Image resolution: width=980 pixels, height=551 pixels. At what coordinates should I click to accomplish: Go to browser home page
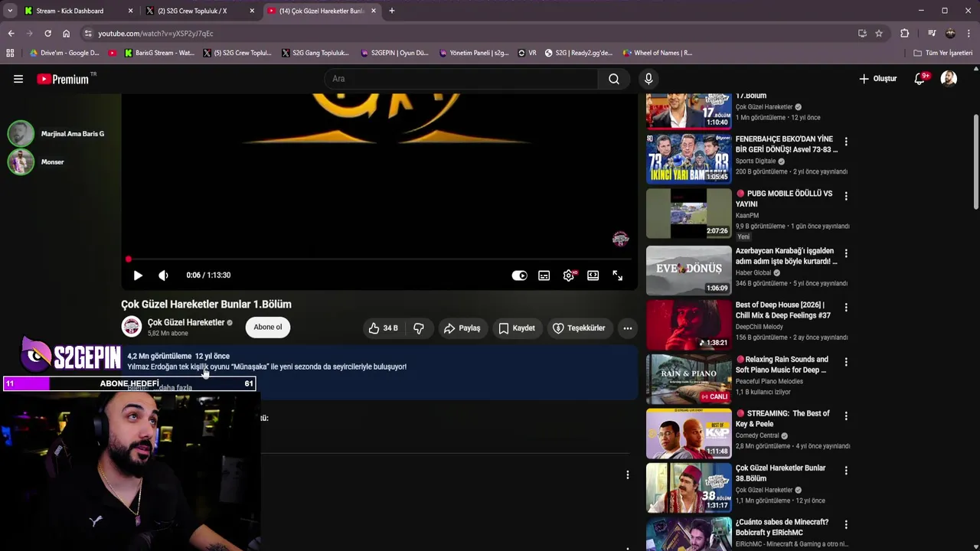click(66, 34)
